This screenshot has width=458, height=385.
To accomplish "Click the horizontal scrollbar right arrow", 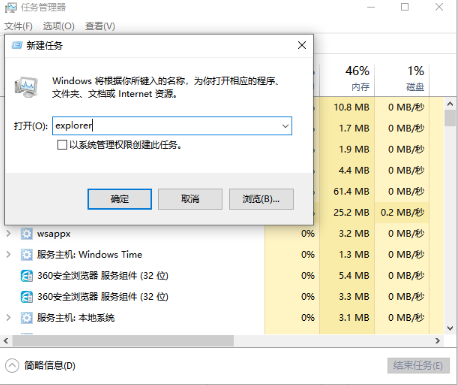I will pos(438,341).
